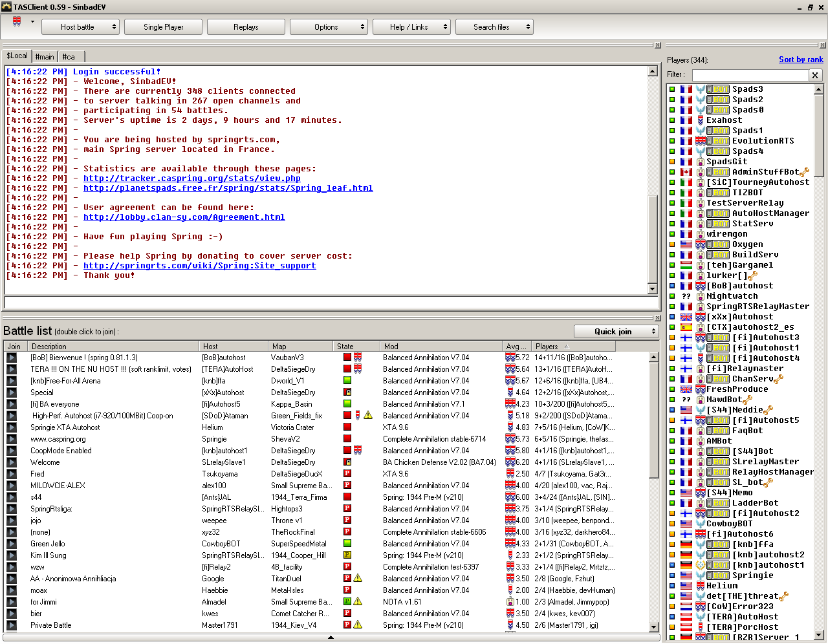Click the rank icon beside 5.72 average
828x644 pixels.
510,358
